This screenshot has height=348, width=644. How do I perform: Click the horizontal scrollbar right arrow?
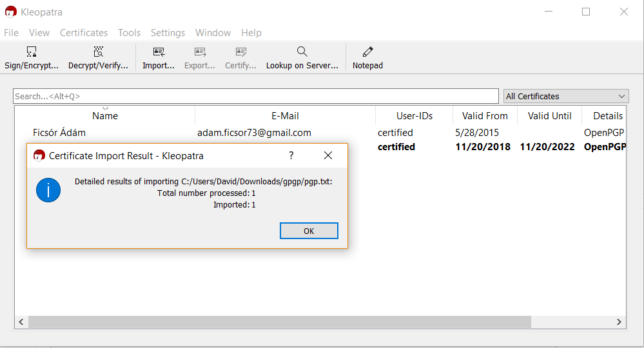coord(619,322)
